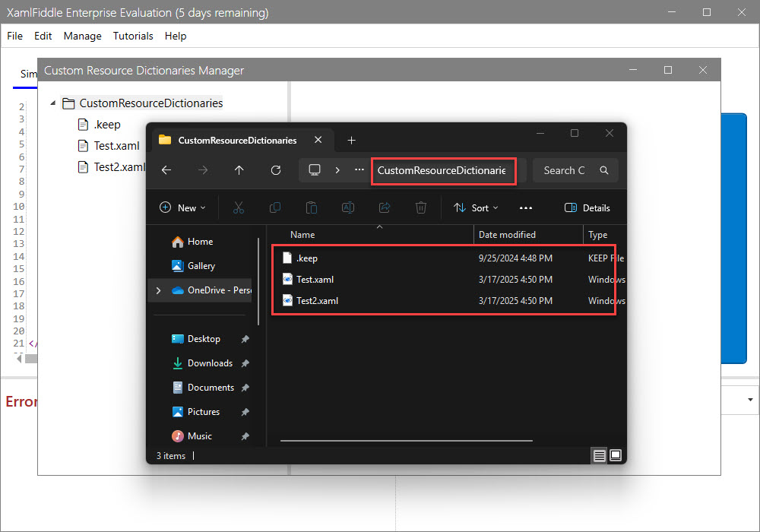Viewport: 760px width, 532px height.
Task: Unpin Music using its pin icon
Action: point(245,436)
